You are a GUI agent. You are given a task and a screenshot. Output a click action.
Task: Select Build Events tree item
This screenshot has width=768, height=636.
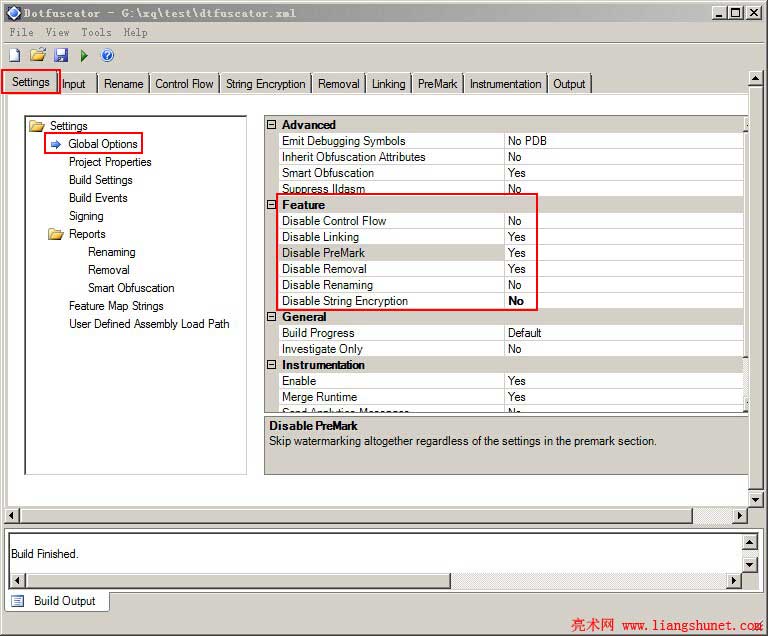(98, 198)
